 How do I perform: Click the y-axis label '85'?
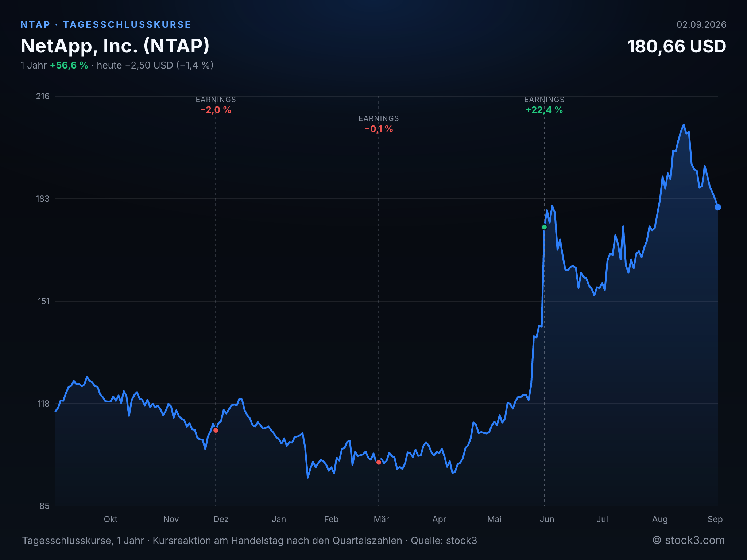44,506
